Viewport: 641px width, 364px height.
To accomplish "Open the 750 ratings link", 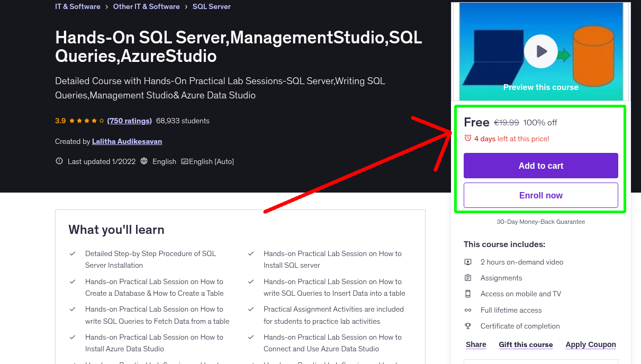I will coord(130,121).
